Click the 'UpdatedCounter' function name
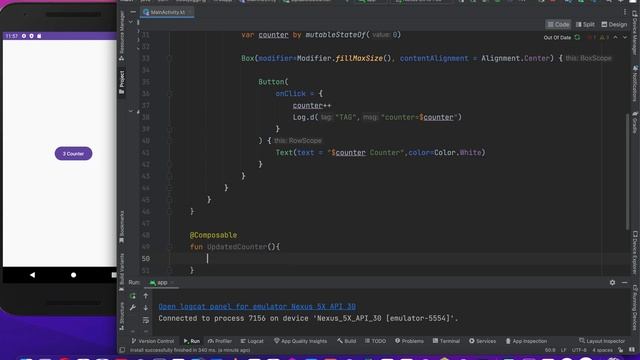The width and height of the screenshot is (640, 360). (x=237, y=247)
